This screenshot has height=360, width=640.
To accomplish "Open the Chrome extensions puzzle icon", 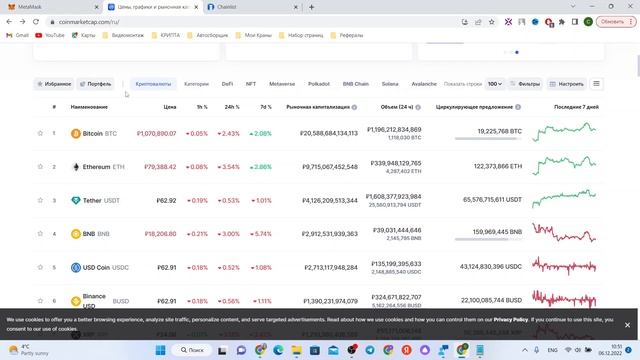I will (562, 22).
